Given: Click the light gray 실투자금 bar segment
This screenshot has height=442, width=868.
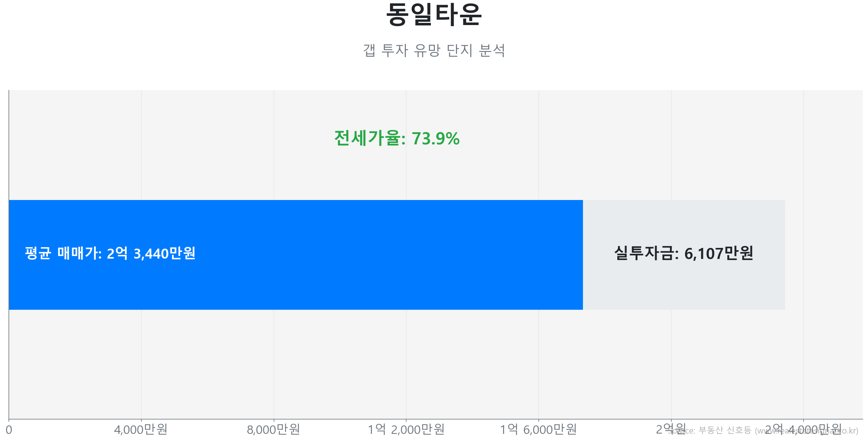Looking at the screenshot, I should 683,287.
